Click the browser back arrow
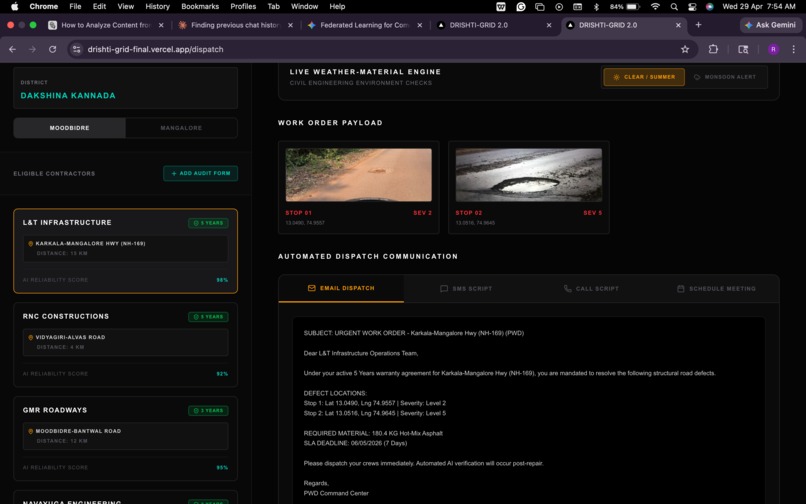This screenshot has width=806, height=504. (x=12, y=49)
